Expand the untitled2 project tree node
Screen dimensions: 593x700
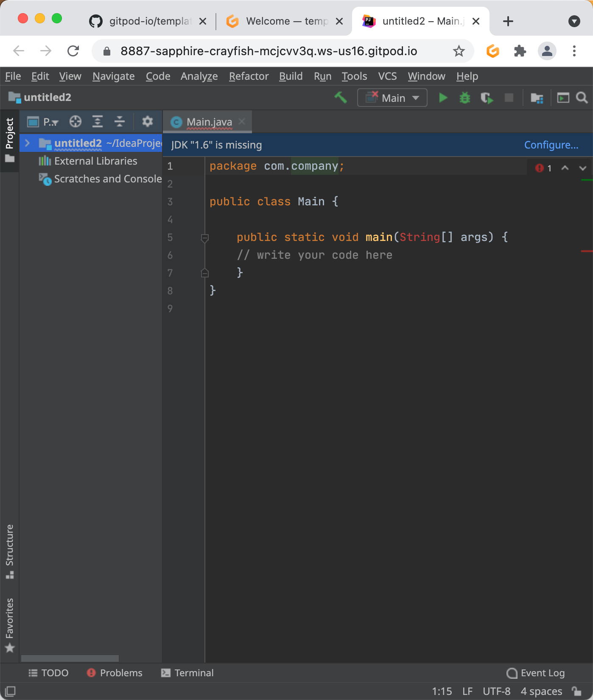pyautogui.click(x=28, y=143)
